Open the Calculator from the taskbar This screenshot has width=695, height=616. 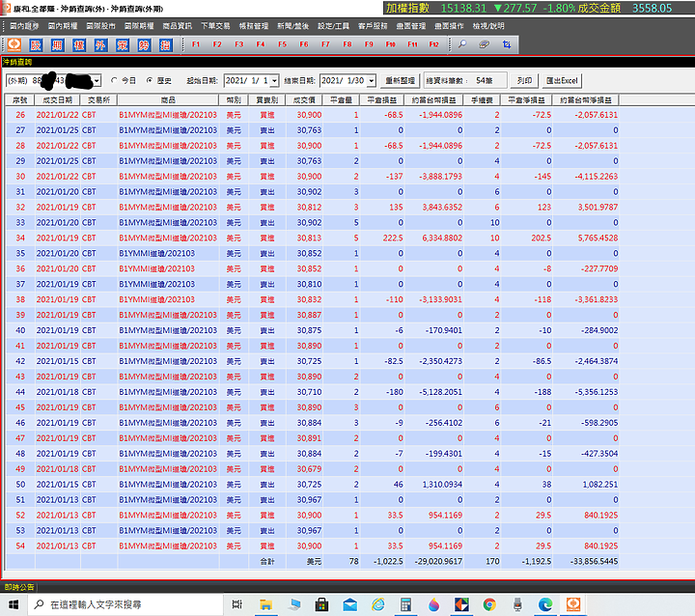click(x=405, y=604)
